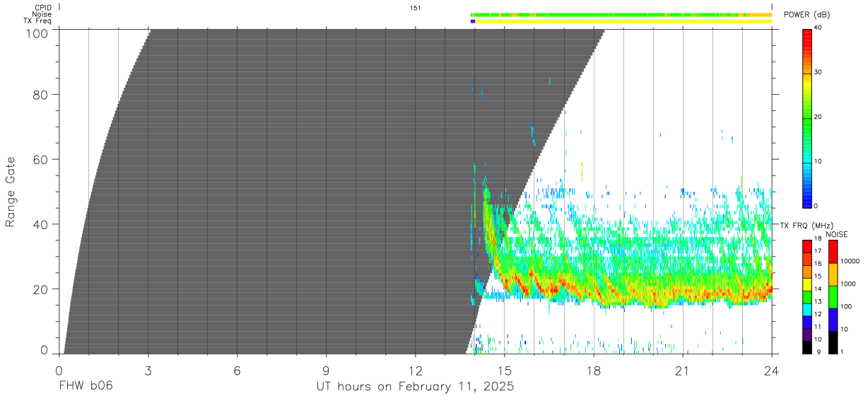Screen dimensions: 868x401
Task: Click the blue segment of the NOISE colorbar
Action: 833,320
